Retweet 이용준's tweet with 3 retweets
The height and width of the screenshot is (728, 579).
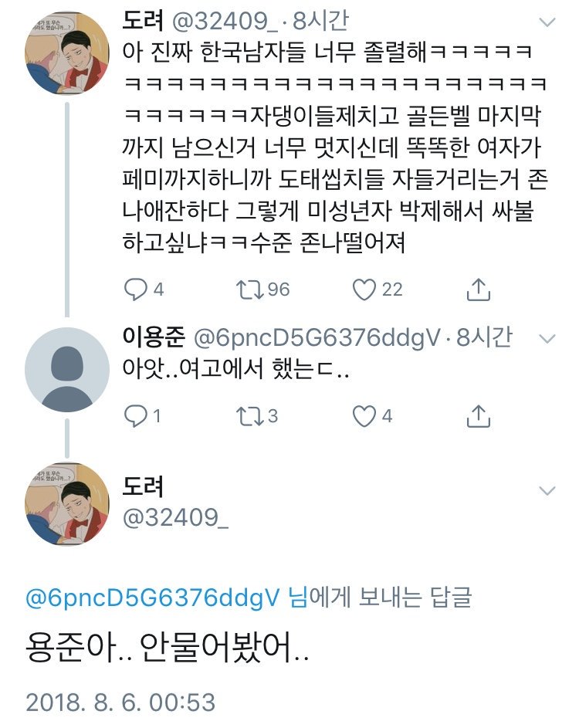247,416
